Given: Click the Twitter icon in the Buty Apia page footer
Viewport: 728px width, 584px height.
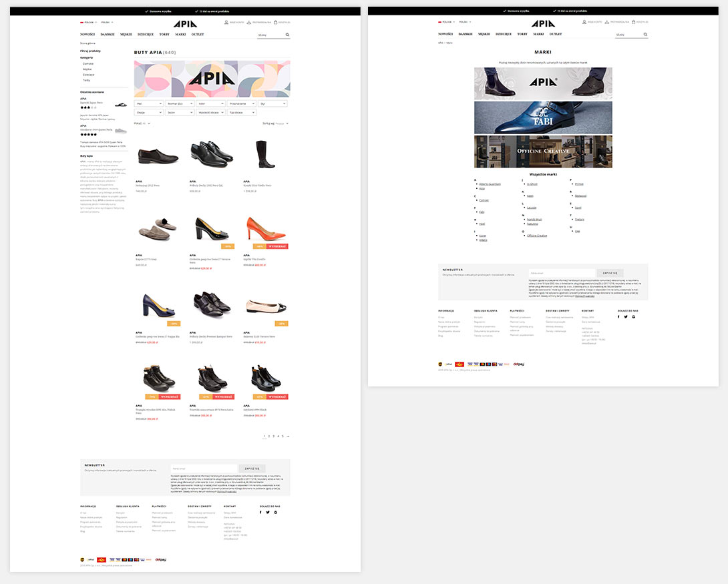Looking at the screenshot, I should [268, 512].
